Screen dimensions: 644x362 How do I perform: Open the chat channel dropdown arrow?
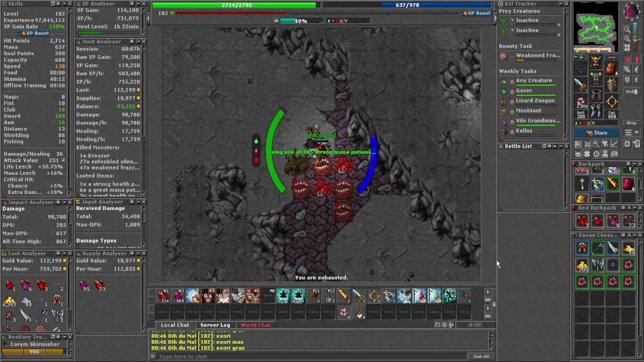(152, 356)
